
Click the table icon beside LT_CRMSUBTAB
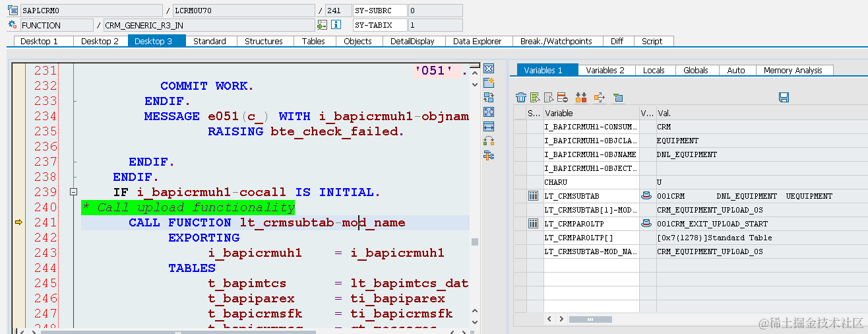coord(534,196)
